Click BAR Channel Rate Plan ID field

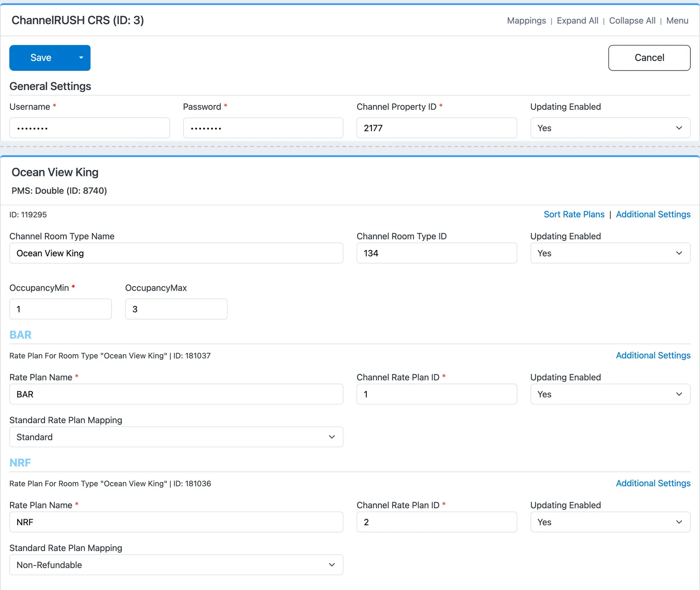pos(437,394)
